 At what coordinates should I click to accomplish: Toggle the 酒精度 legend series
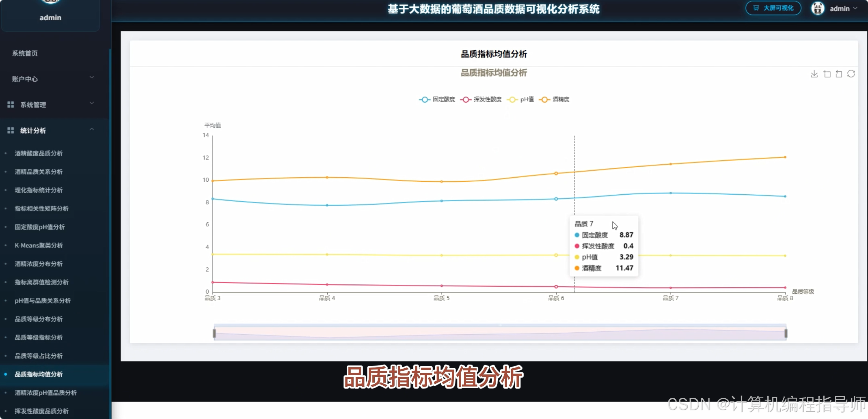point(554,99)
